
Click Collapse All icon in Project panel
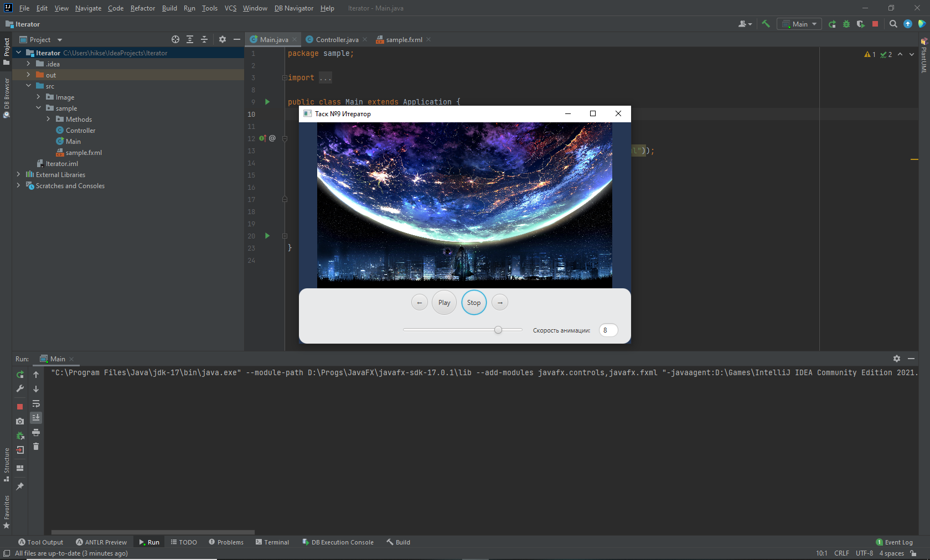point(204,39)
